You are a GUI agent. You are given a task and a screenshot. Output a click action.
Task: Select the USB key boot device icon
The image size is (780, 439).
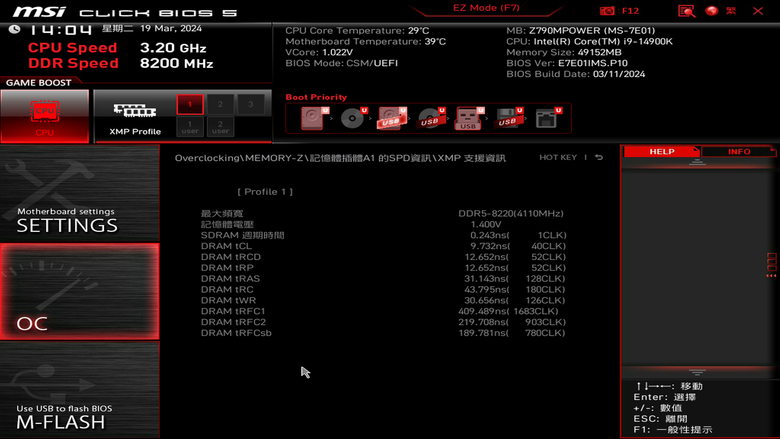tap(469, 118)
